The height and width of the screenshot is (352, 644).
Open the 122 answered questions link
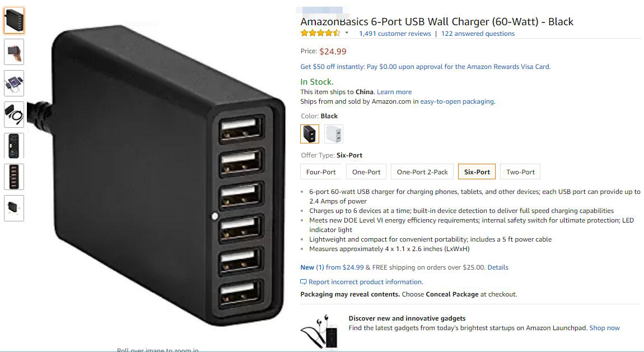point(478,34)
